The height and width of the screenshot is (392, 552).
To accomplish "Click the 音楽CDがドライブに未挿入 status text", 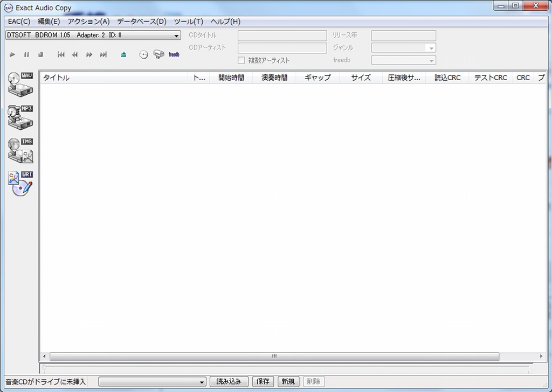I will (x=46, y=382).
